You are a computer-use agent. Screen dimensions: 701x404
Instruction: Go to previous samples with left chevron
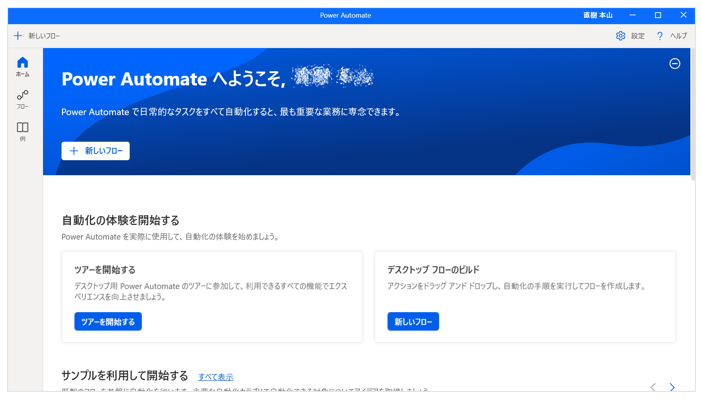coord(653,387)
